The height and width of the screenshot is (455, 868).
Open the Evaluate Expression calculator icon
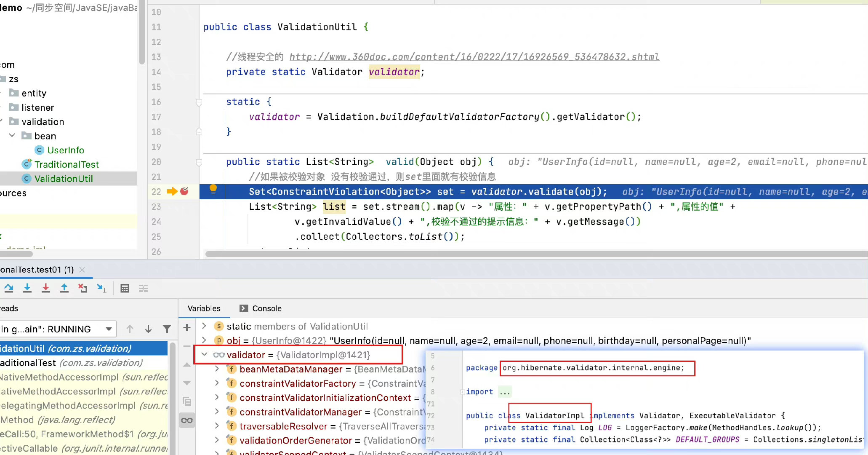[x=125, y=289]
